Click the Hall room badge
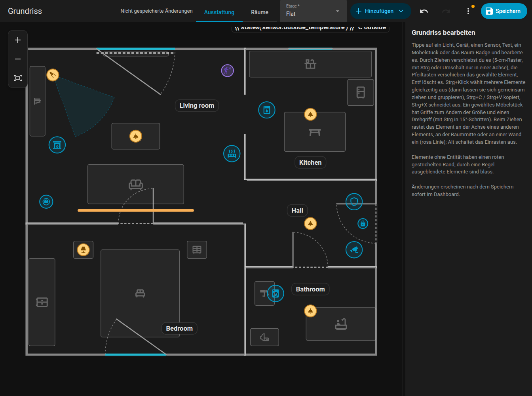Image resolution: width=532 pixels, height=396 pixels. click(x=297, y=211)
